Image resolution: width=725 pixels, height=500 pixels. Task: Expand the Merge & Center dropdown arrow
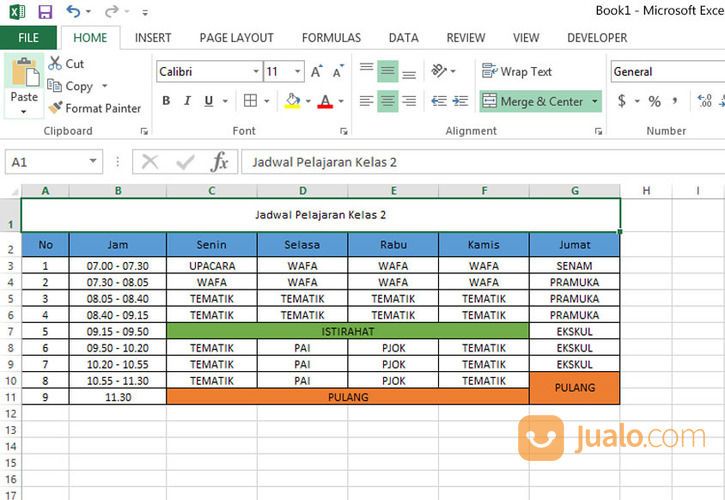tap(595, 101)
